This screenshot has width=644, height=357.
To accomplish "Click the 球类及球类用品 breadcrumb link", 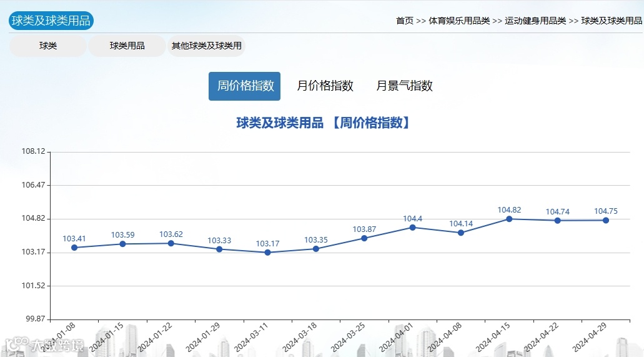I will [x=612, y=21].
